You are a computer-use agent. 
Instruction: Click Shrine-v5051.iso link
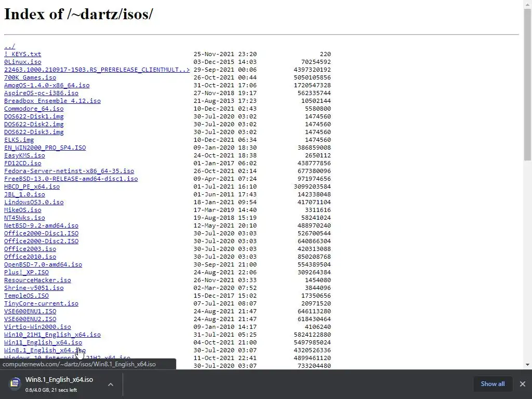click(x=34, y=288)
